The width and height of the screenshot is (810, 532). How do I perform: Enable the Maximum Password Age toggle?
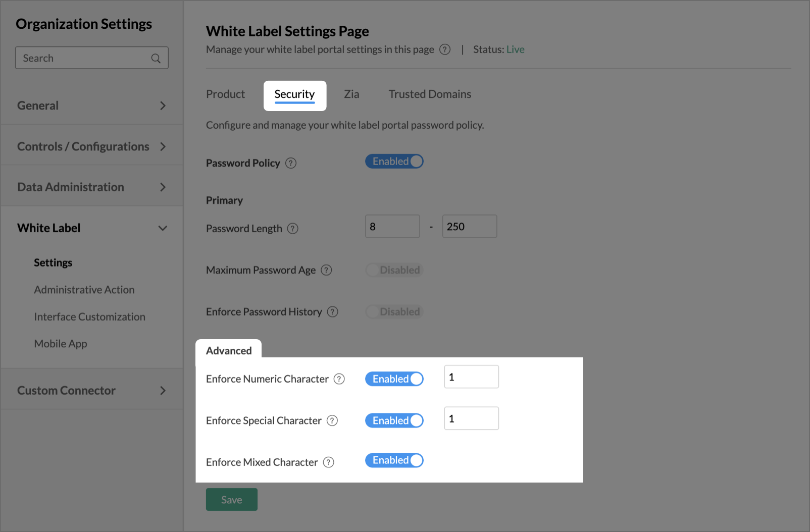pos(394,270)
